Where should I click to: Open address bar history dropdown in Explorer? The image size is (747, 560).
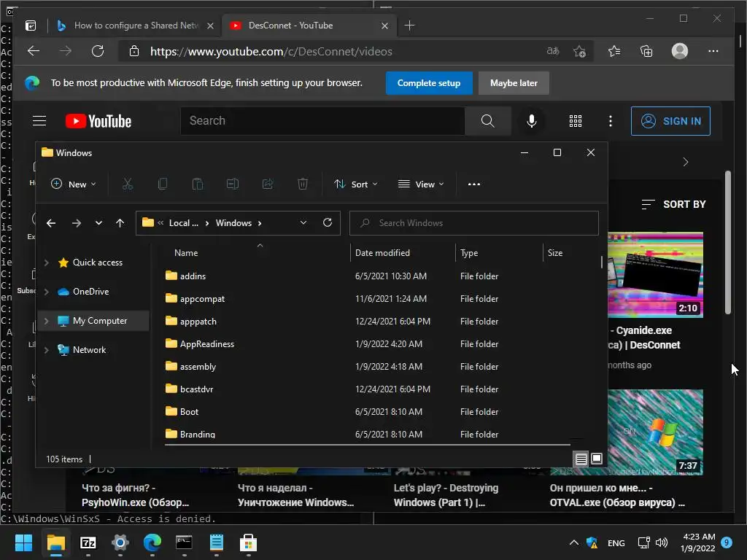303,223
